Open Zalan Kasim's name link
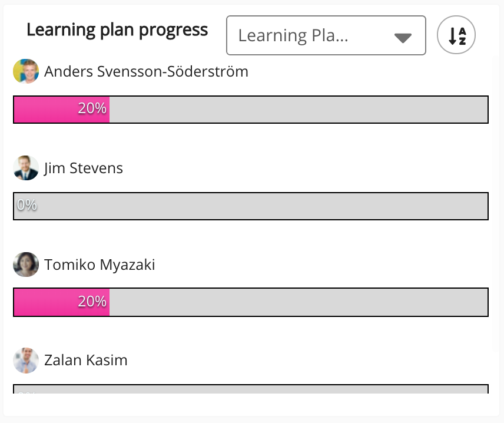 86,360
